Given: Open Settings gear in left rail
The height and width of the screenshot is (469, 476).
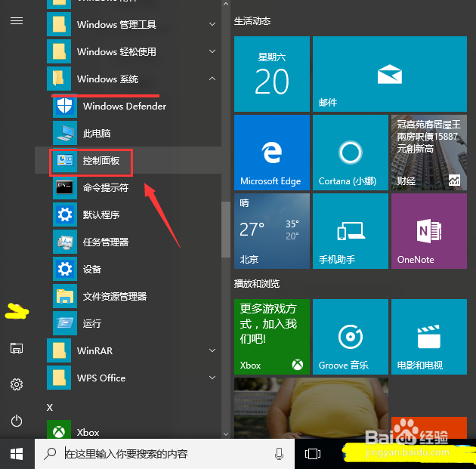Looking at the screenshot, I should tap(17, 384).
